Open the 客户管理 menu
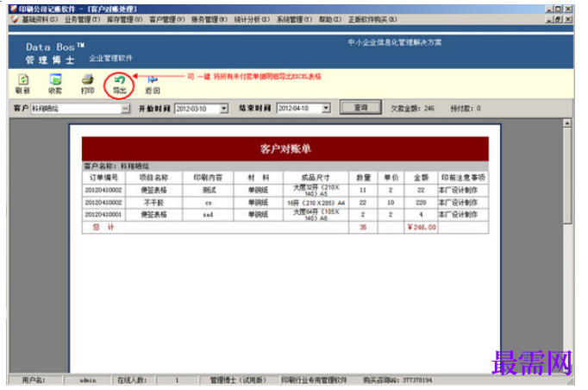 [167, 19]
